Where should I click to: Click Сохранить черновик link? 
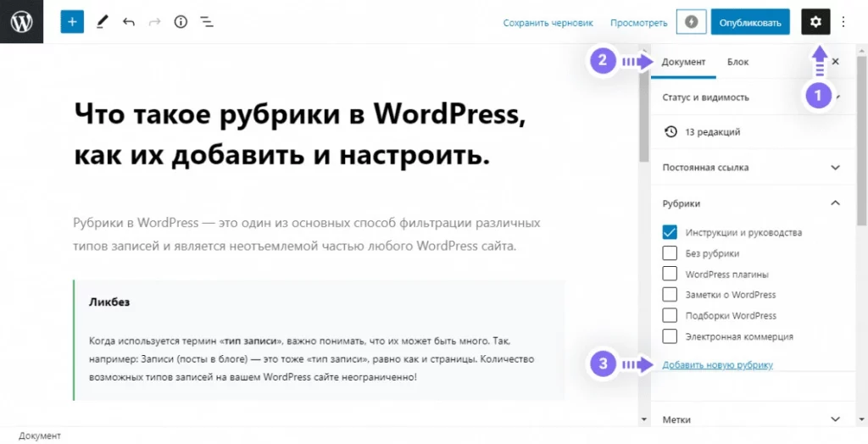pyautogui.click(x=548, y=23)
